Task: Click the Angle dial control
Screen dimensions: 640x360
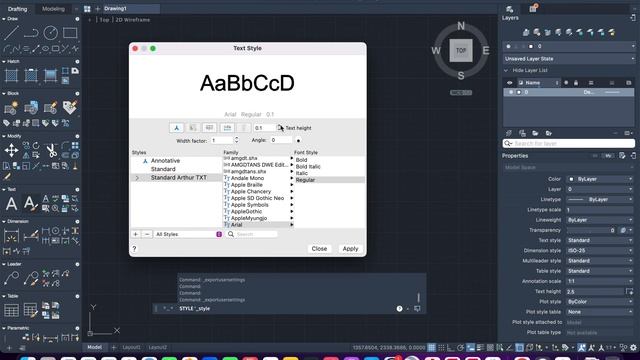Action: click(298, 140)
